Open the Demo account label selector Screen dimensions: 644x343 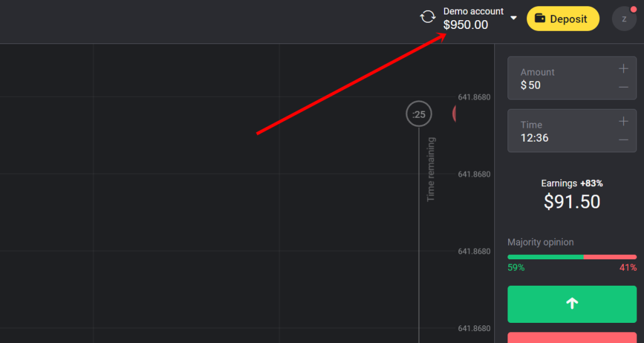point(473,11)
